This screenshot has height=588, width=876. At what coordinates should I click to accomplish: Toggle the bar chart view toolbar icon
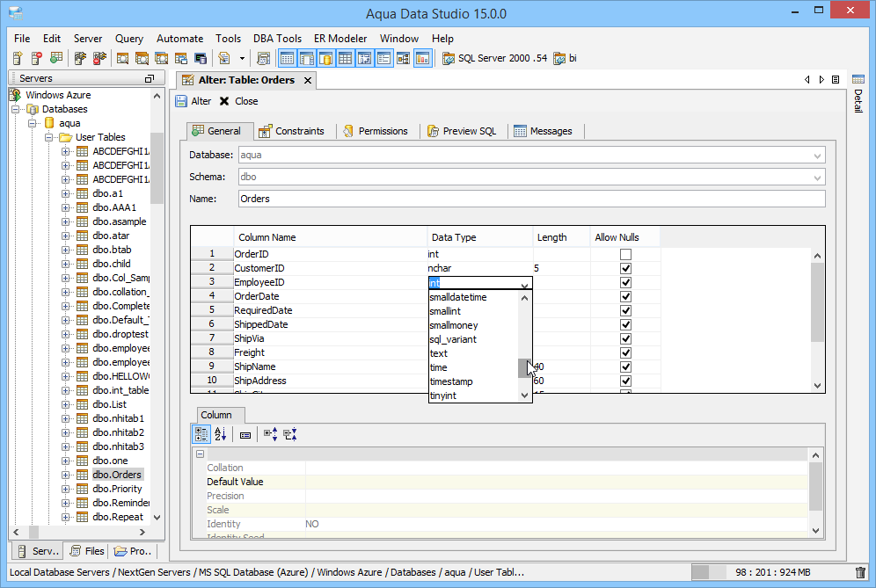pyautogui.click(x=423, y=58)
